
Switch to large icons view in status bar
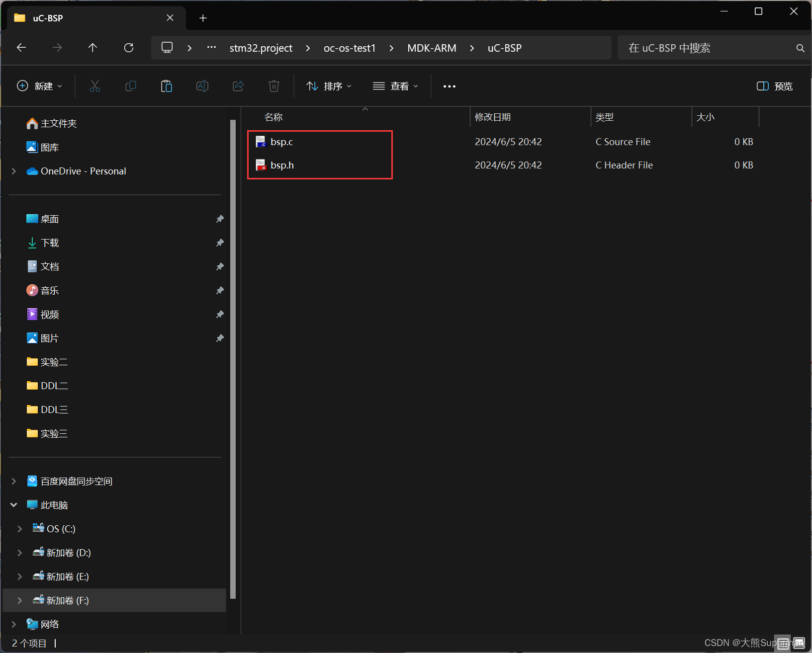[799, 643]
